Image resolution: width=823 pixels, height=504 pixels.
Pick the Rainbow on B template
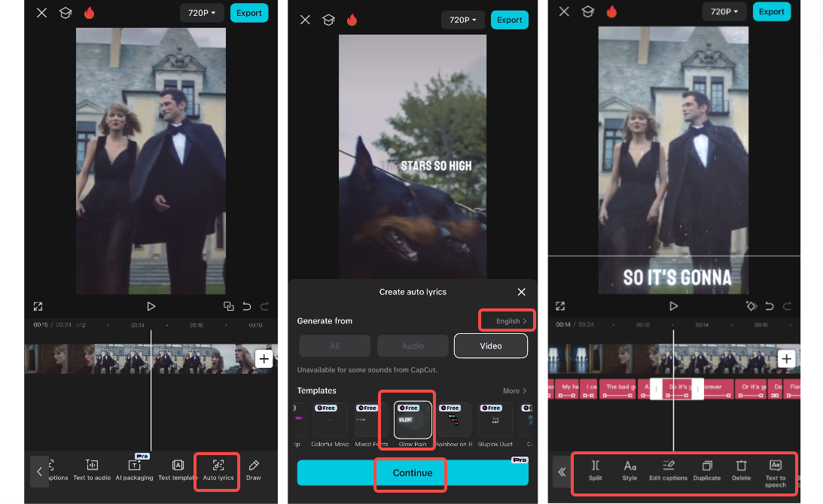pyautogui.click(x=454, y=424)
